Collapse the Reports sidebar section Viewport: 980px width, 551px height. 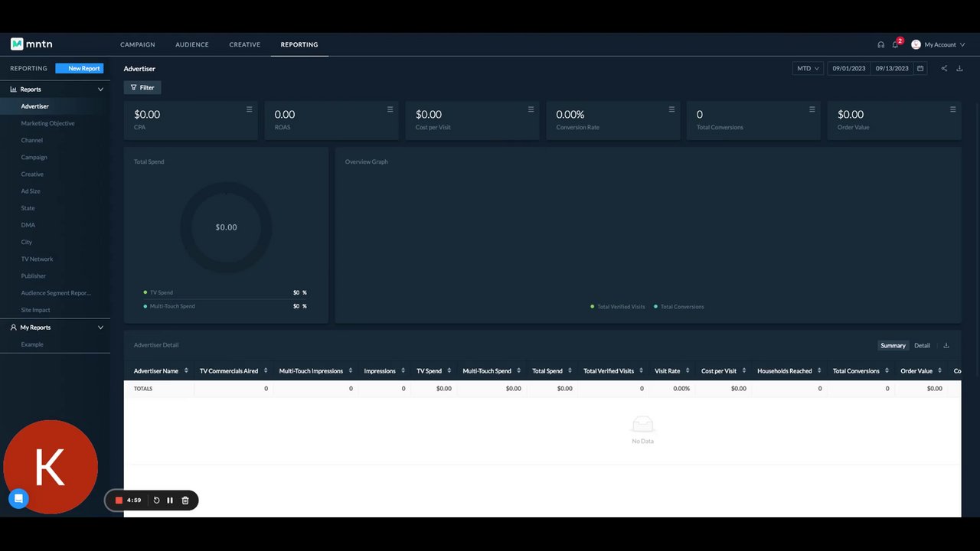(100, 90)
